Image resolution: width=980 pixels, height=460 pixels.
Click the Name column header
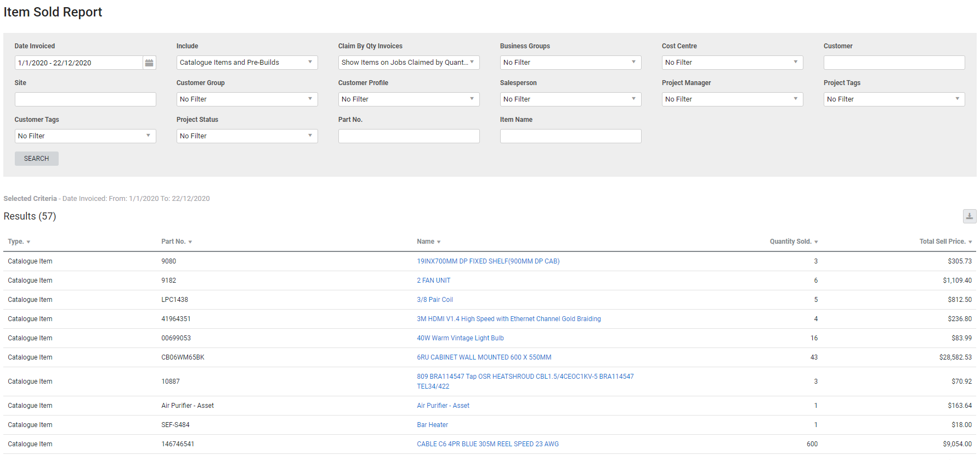point(426,242)
